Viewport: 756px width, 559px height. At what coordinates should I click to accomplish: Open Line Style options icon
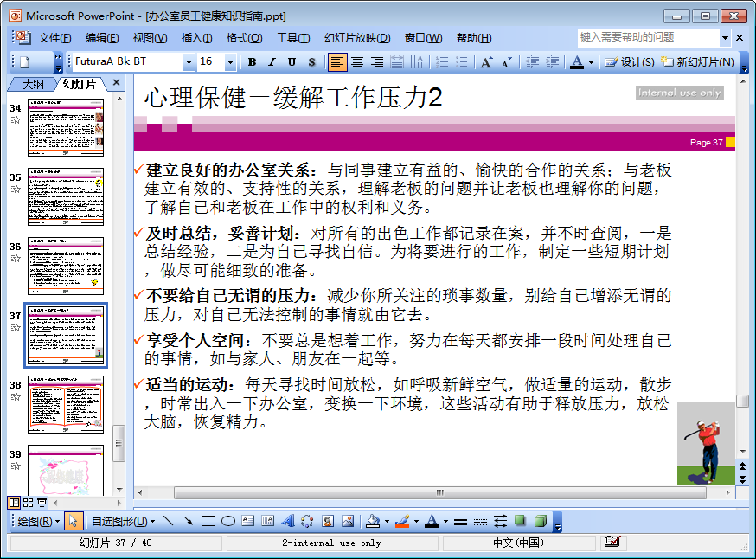[x=460, y=521]
